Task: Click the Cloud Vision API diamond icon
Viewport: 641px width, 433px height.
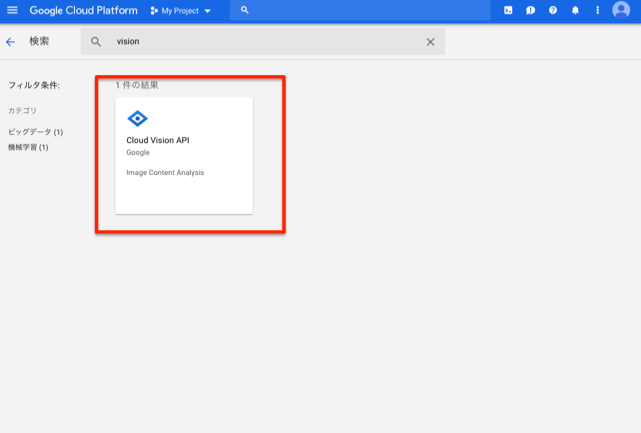Action: click(137, 119)
